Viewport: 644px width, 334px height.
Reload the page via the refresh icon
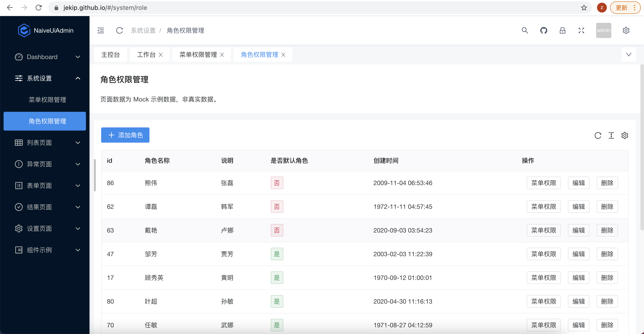click(119, 30)
